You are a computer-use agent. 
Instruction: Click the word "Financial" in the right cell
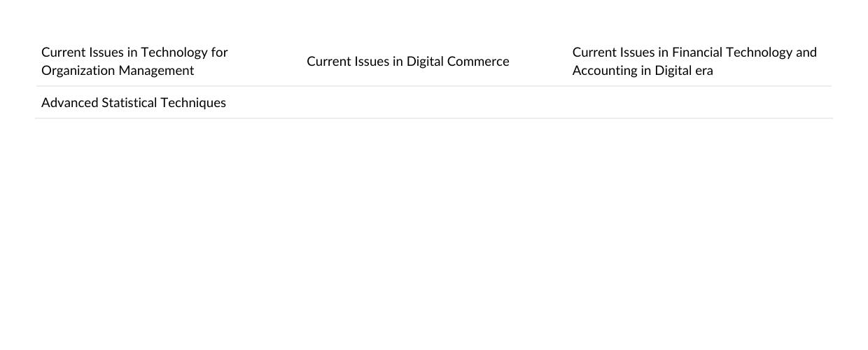pos(697,52)
